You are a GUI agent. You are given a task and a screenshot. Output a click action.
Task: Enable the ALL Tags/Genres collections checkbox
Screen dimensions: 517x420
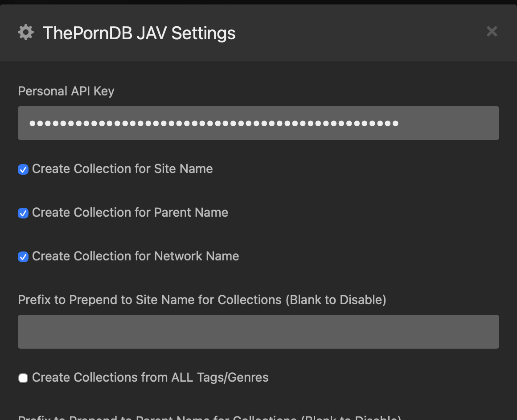click(23, 378)
